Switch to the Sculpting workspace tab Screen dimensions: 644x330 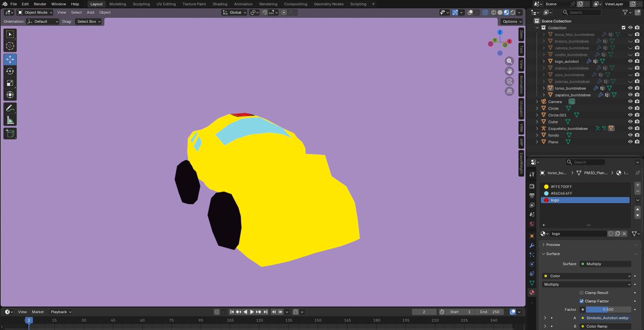141,4
